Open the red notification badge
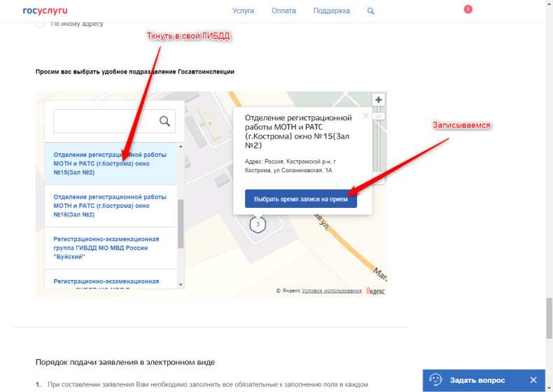Viewport: 553px width, 392px height. 468,9
